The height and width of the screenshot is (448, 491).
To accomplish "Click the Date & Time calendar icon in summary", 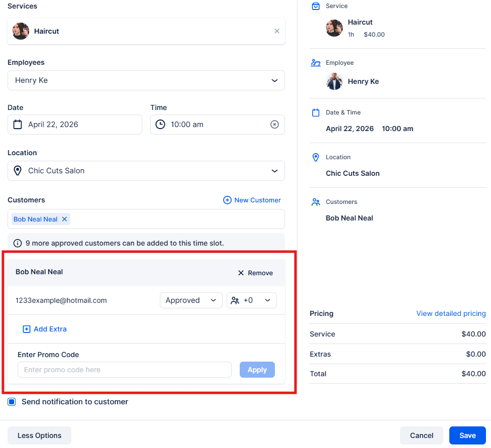I will point(316,113).
